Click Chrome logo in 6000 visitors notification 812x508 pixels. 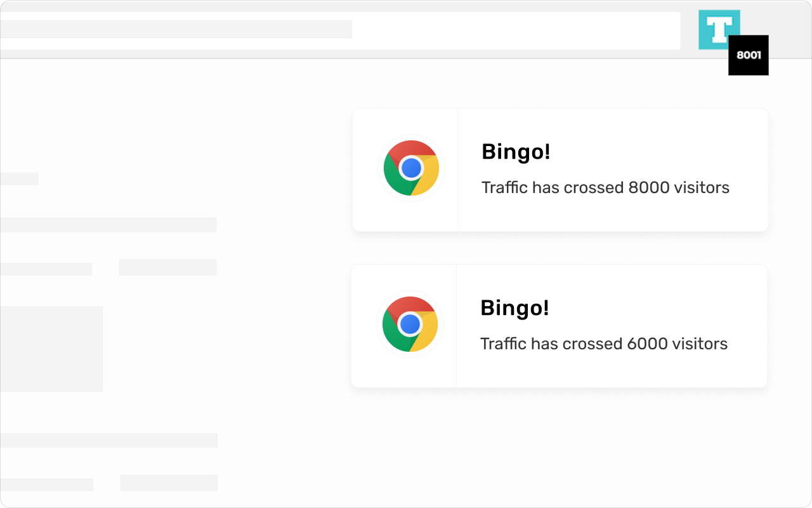(410, 324)
